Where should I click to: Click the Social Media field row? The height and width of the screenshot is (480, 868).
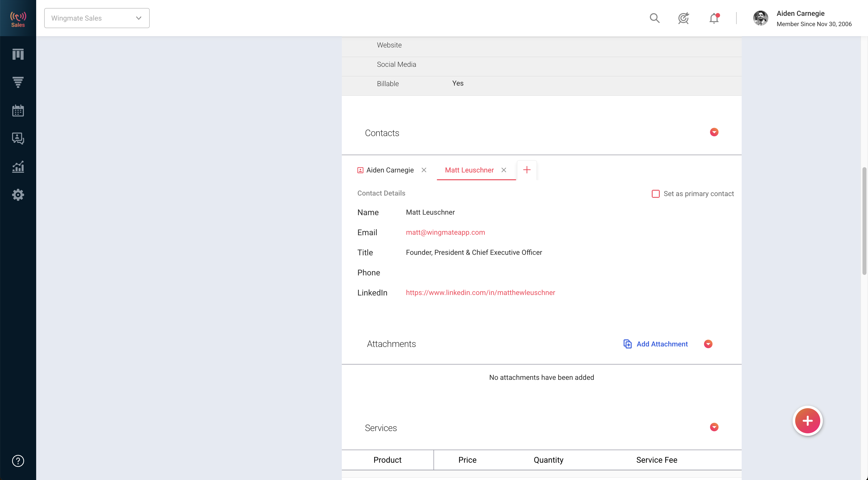coord(541,66)
